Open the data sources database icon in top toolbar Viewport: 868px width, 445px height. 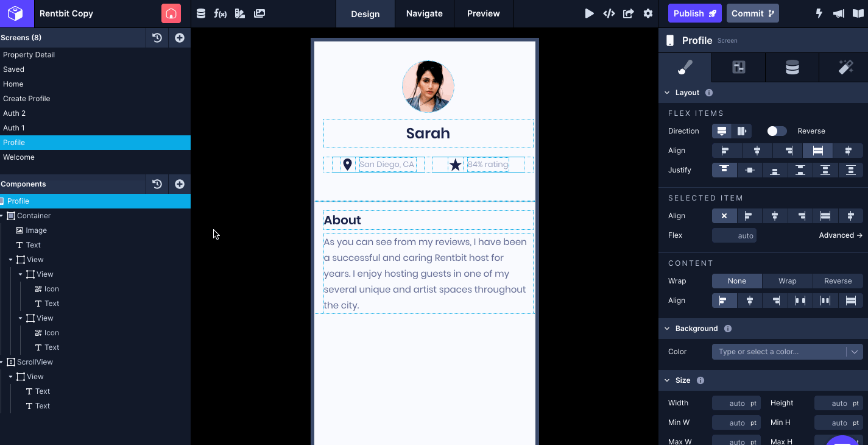[201, 13]
